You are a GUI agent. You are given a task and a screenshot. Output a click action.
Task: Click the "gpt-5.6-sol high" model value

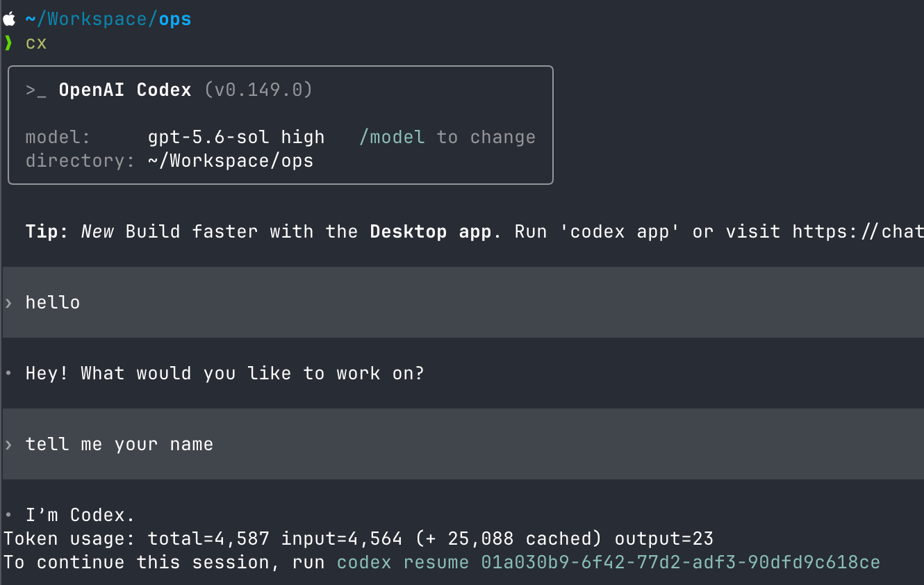click(236, 138)
